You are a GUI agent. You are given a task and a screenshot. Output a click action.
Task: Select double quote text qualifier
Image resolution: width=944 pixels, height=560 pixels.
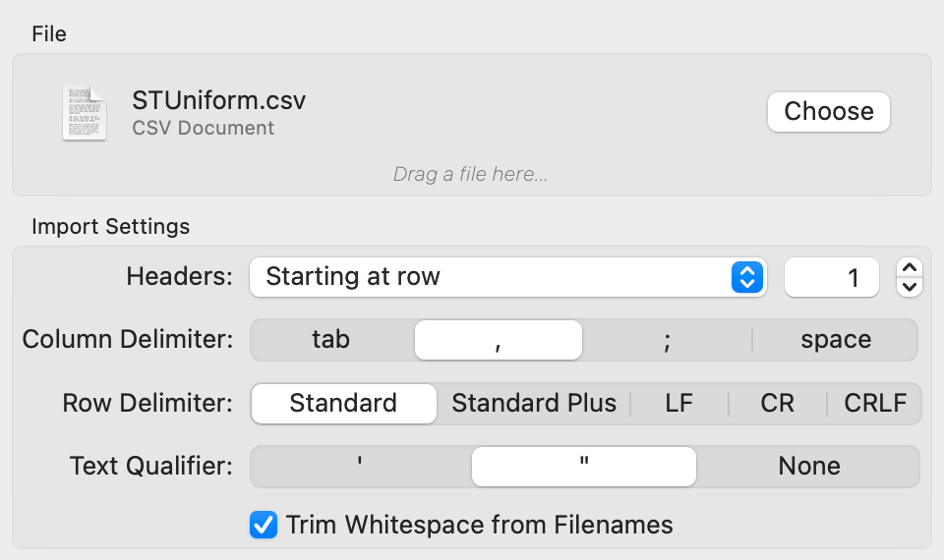[x=584, y=466]
